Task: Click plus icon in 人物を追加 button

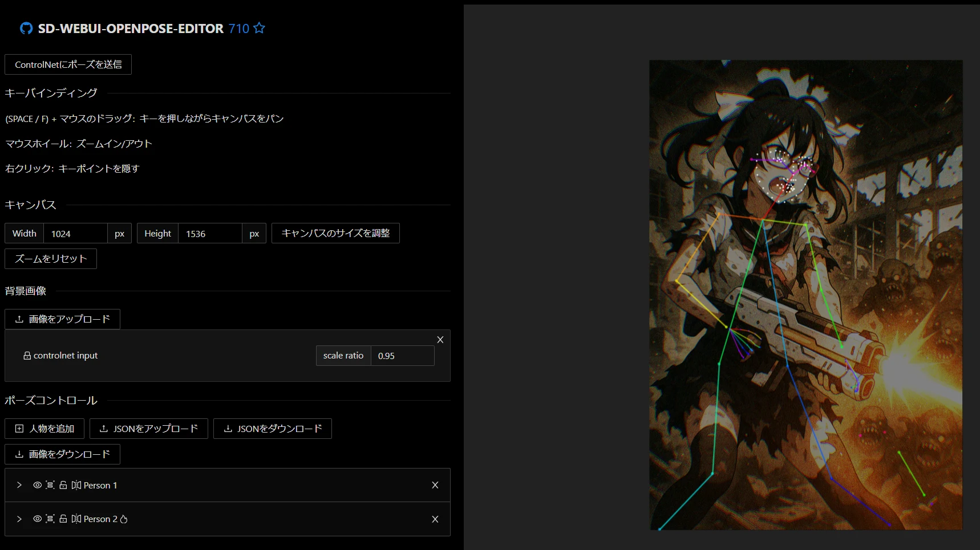Action: (19, 429)
